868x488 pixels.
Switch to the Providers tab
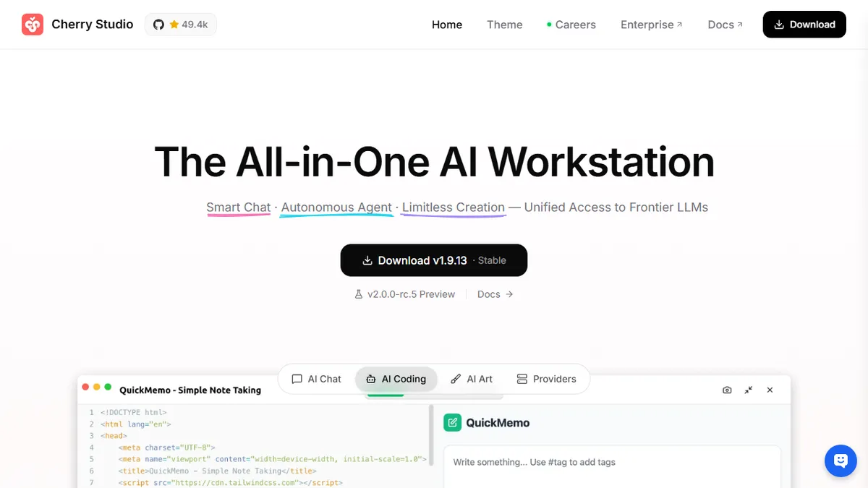(546, 379)
